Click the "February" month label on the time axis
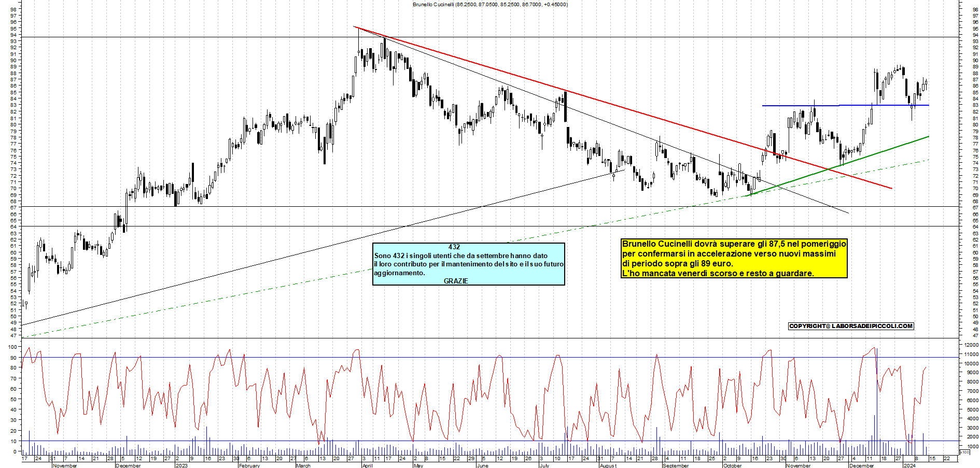This screenshot has width=980, height=468. click(x=249, y=465)
